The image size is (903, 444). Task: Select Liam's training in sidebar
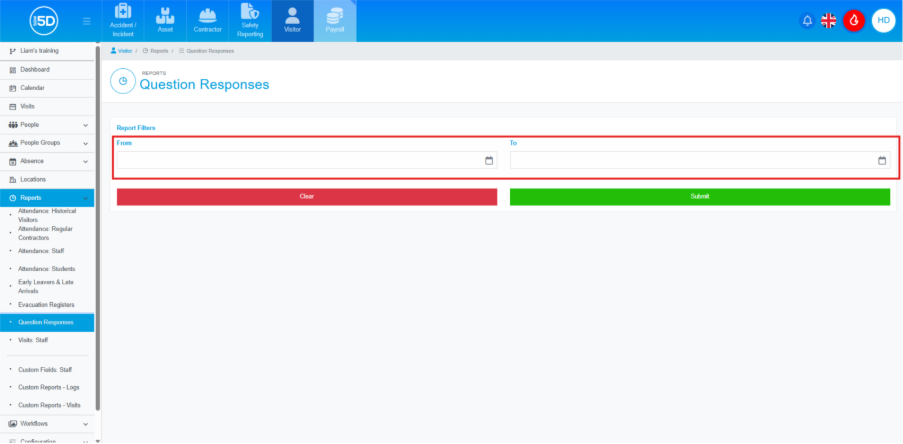pos(47,51)
